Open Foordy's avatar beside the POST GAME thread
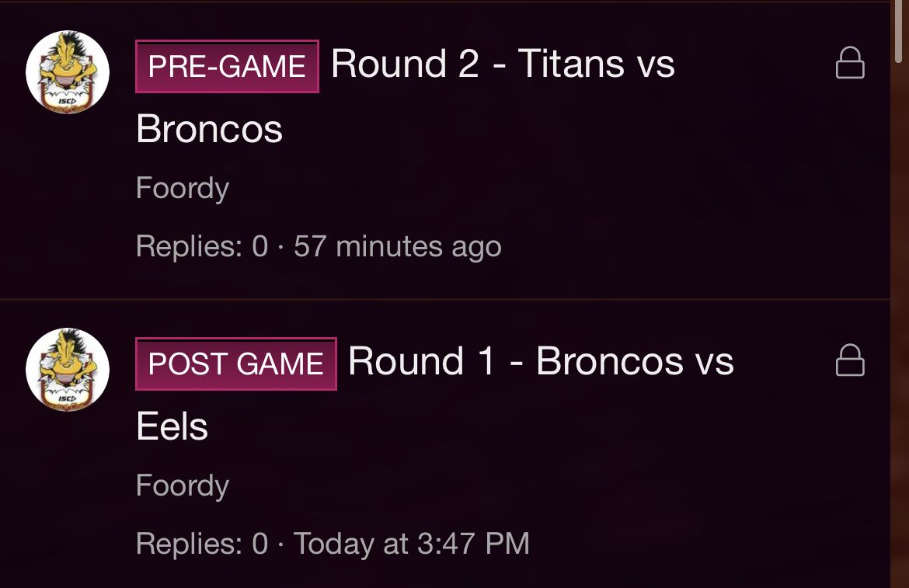This screenshot has height=588, width=909. [68, 370]
